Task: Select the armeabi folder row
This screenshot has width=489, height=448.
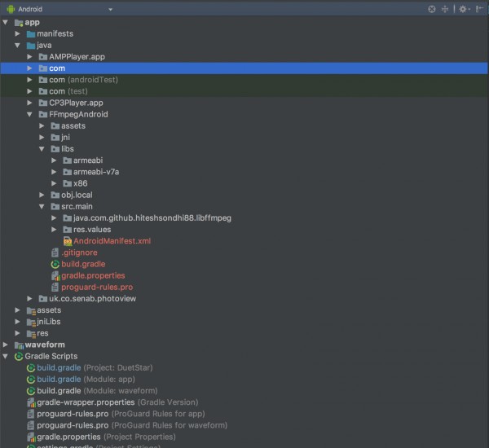Action: coord(244,160)
